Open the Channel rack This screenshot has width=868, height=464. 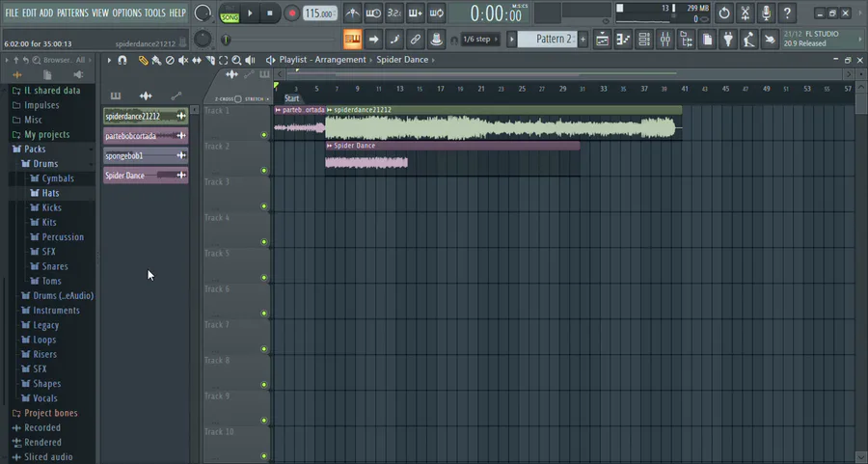coord(644,40)
